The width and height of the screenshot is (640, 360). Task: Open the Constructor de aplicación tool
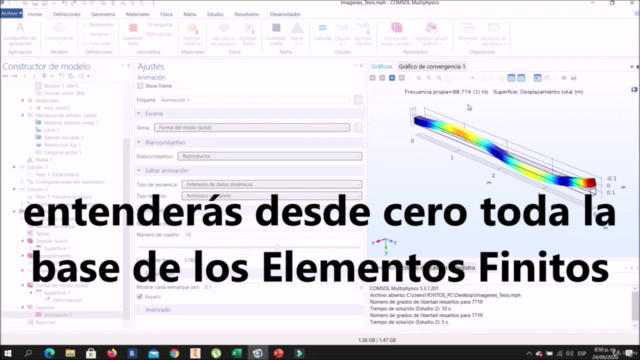(x=20, y=34)
